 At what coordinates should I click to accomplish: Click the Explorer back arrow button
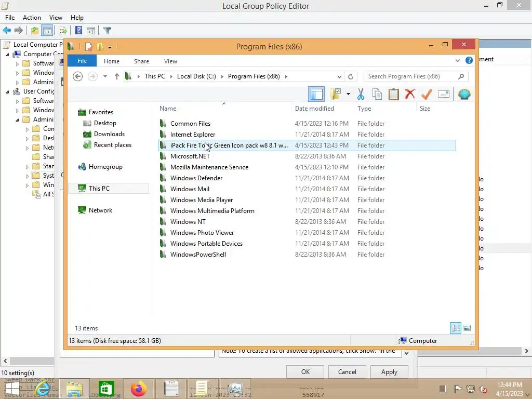(x=78, y=76)
